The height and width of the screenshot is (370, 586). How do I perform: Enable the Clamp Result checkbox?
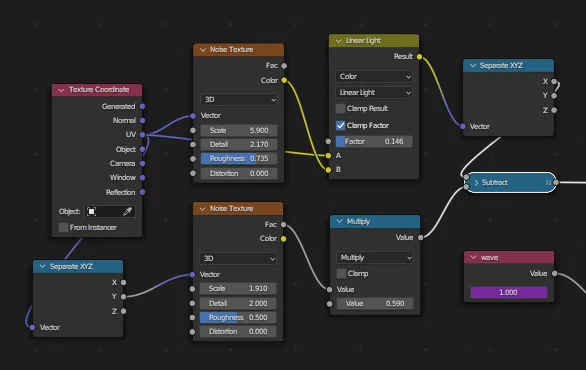340,109
